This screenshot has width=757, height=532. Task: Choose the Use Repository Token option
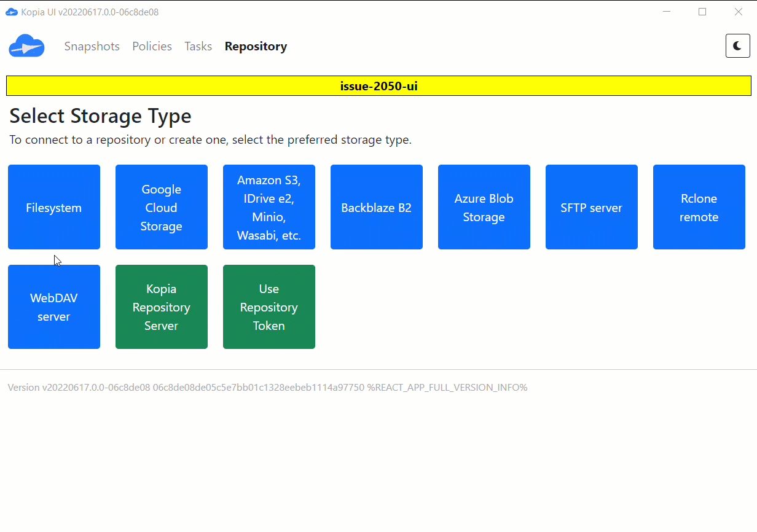(x=269, y=307)
